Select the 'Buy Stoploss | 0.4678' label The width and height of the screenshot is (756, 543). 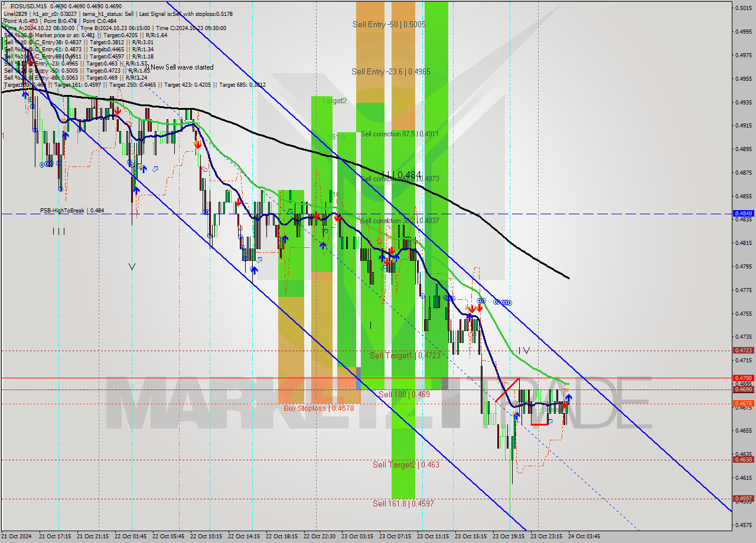click(x=319, y=408)
